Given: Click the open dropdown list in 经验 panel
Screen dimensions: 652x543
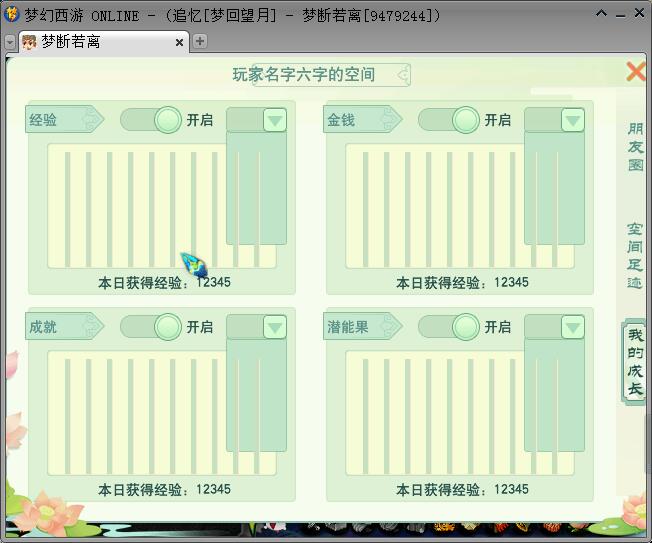Looking at the screenshot, I should coord(257,188).
